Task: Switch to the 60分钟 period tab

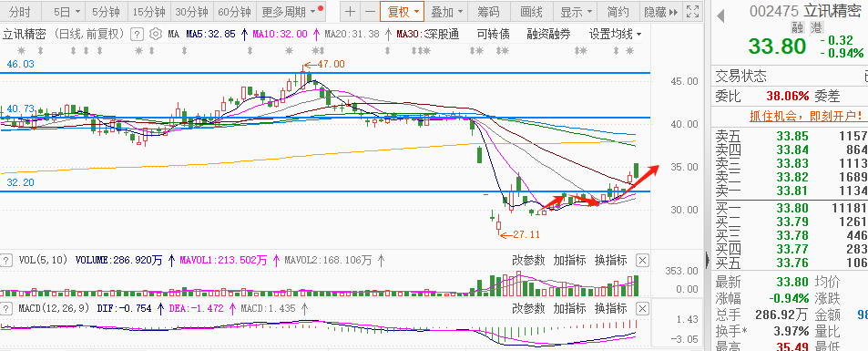Action: 234,12
